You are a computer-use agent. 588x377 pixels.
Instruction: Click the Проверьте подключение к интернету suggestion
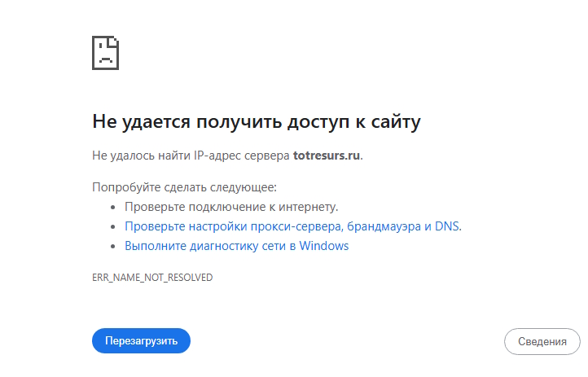(x=231, y=207)
